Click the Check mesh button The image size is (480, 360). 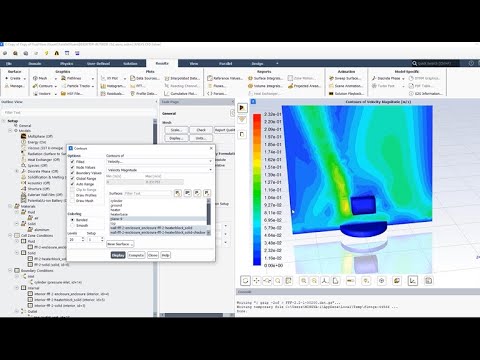pos(201,130)
